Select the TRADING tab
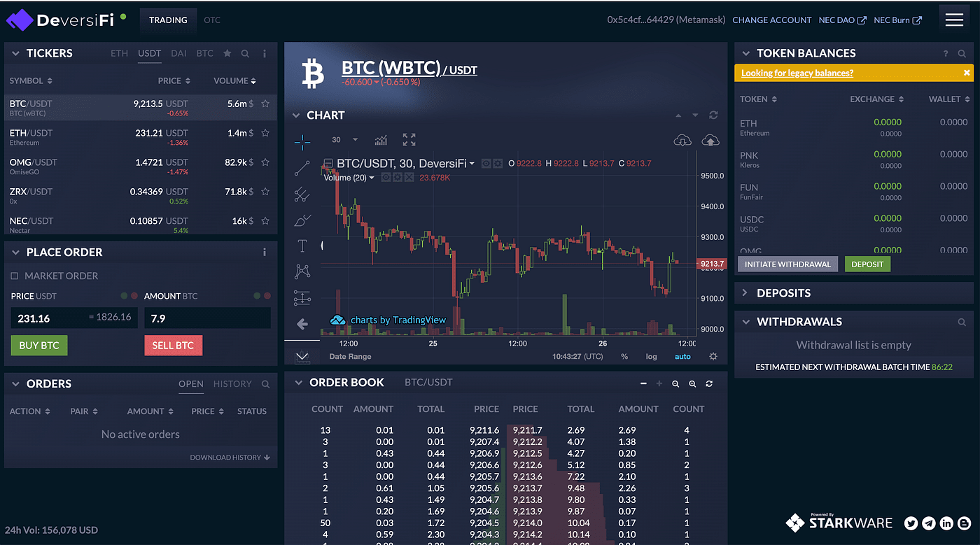The height and width of the screenshot is (545, 980). (x=168, y=20)
